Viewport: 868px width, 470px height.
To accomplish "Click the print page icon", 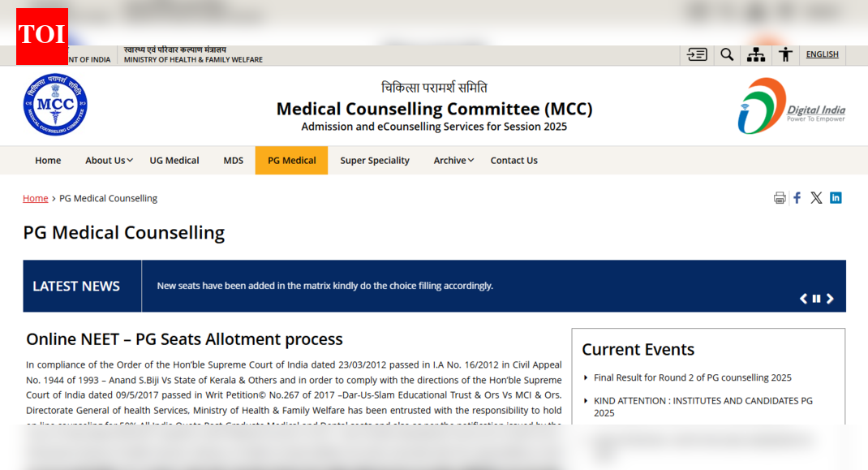I will coord(780,197).
